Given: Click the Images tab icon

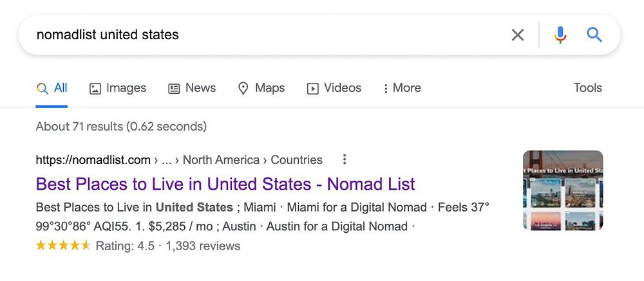Looking at the screenshot, I should (x=95, y=89).
